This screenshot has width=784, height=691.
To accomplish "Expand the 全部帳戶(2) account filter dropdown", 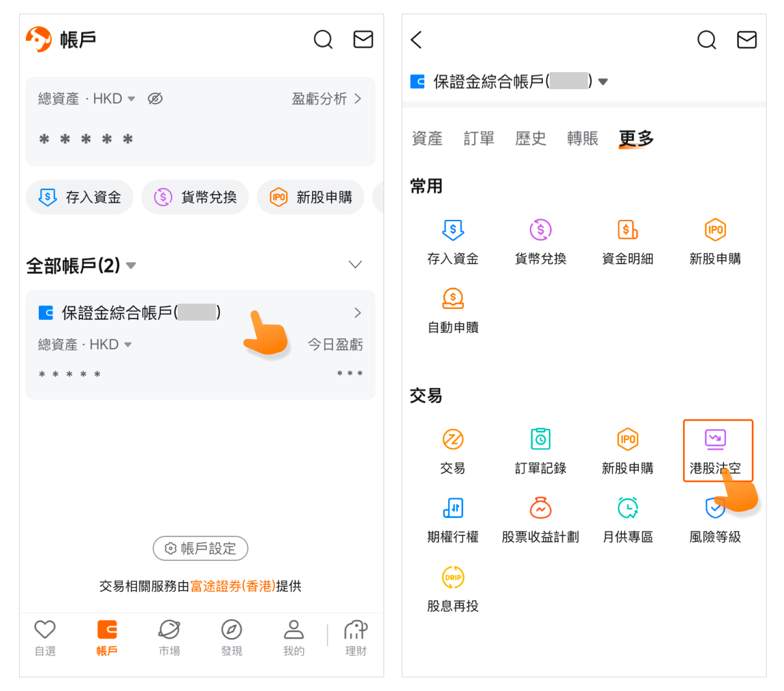I will coord(131,266).
